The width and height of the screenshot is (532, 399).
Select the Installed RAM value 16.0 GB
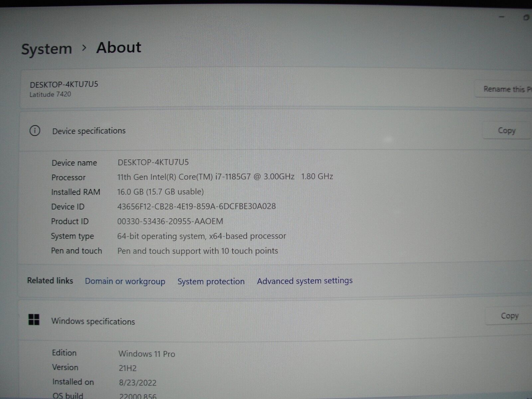160,192
